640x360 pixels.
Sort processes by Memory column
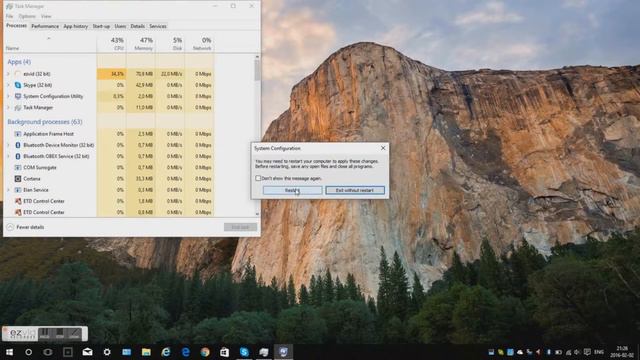tap(141, 43)
